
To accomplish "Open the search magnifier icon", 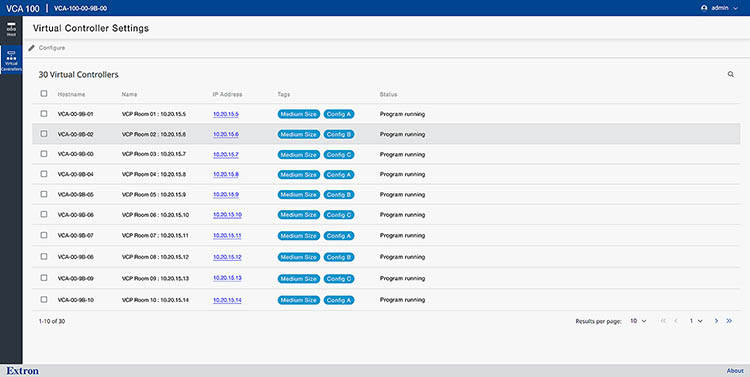I will (x=730, y=74).
